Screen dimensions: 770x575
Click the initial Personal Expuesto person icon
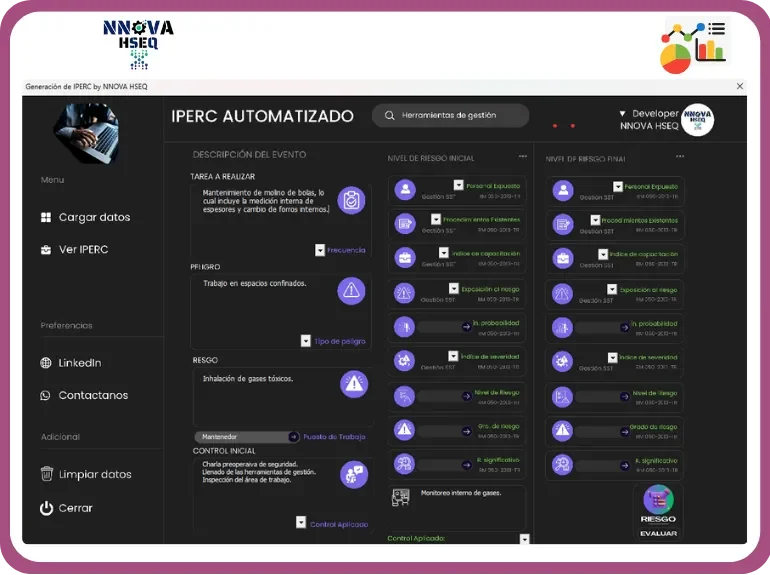(404, 189)
